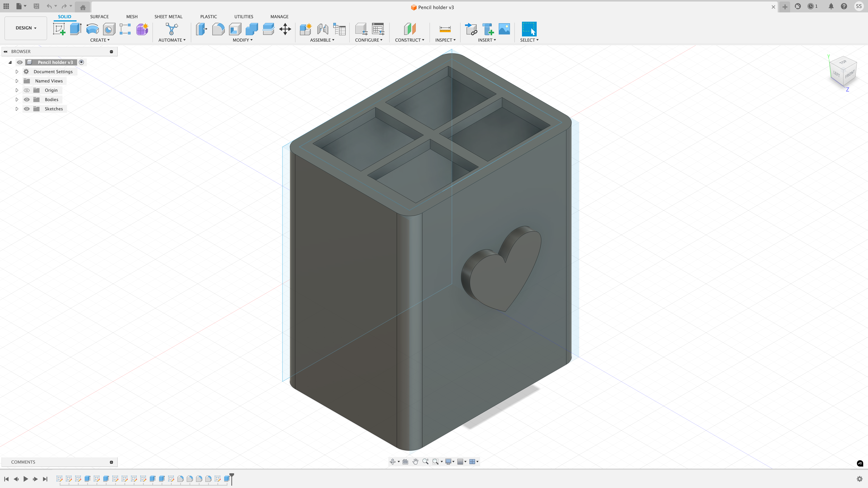Show the hidden Origin folder
Image resolution: width=868 pixels, height=488 pixels.
pos(27,90)
